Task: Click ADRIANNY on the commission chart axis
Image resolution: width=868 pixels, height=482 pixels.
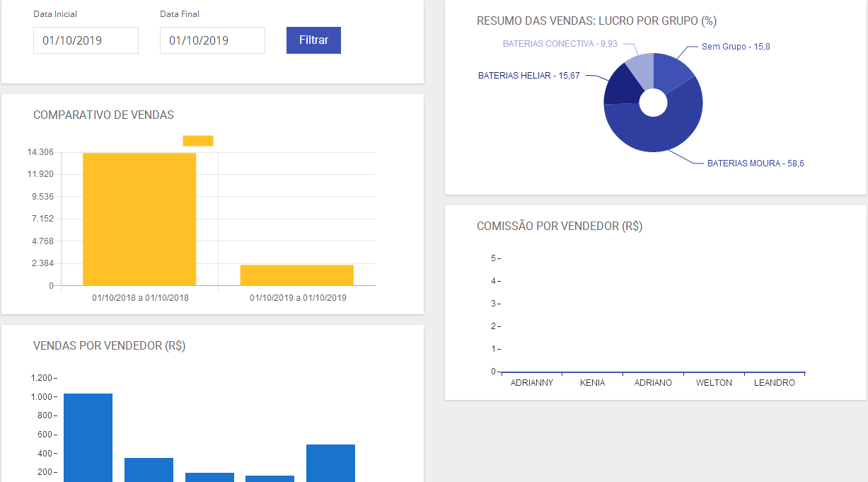Action: click(532, 383)
